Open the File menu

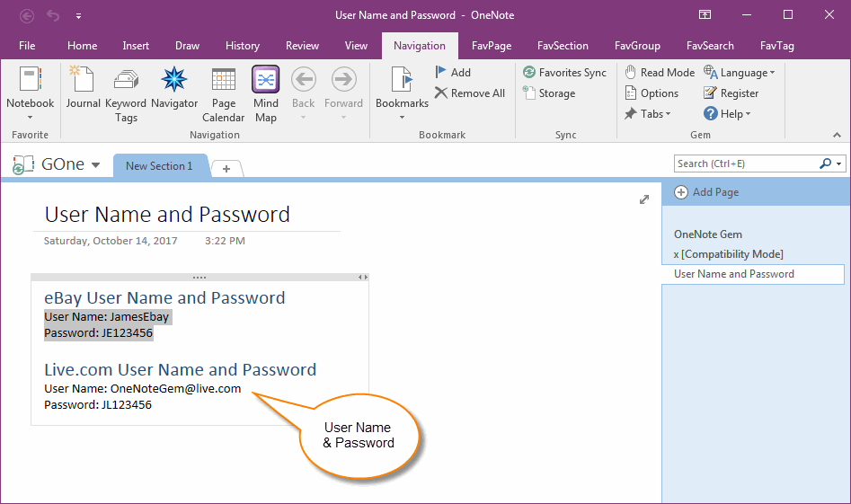(x=27, y=46)
